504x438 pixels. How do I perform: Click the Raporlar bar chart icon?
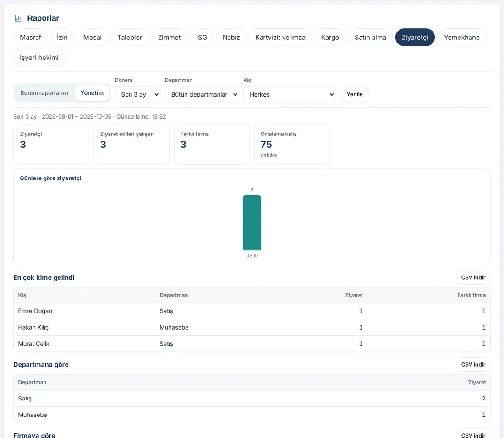(x=18, y=18)
